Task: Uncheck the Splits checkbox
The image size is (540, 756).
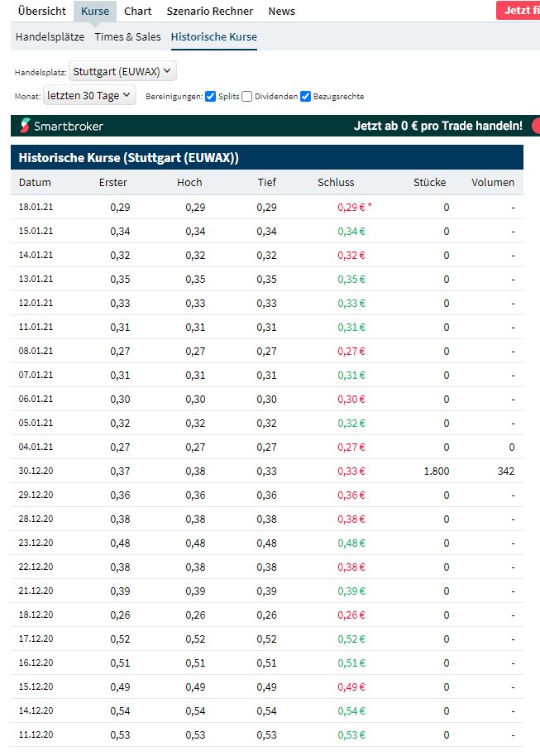Action: pyautogui.click(x=211, y=97)
